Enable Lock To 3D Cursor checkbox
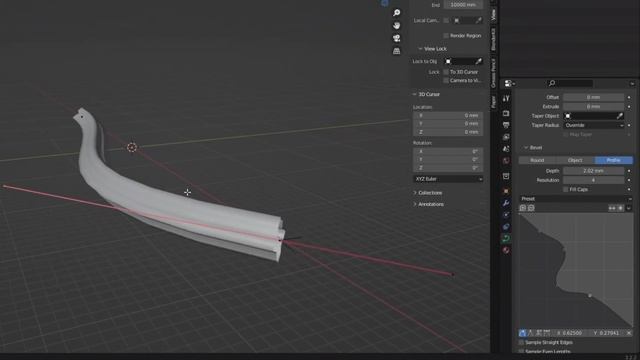Viewport: 640px width, 360px height. tap(446, 72)
